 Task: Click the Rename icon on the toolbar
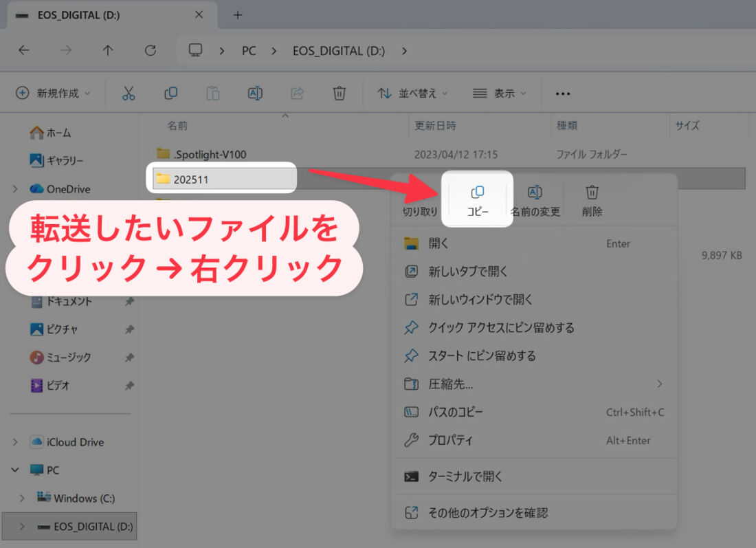[x=255, y=93]
